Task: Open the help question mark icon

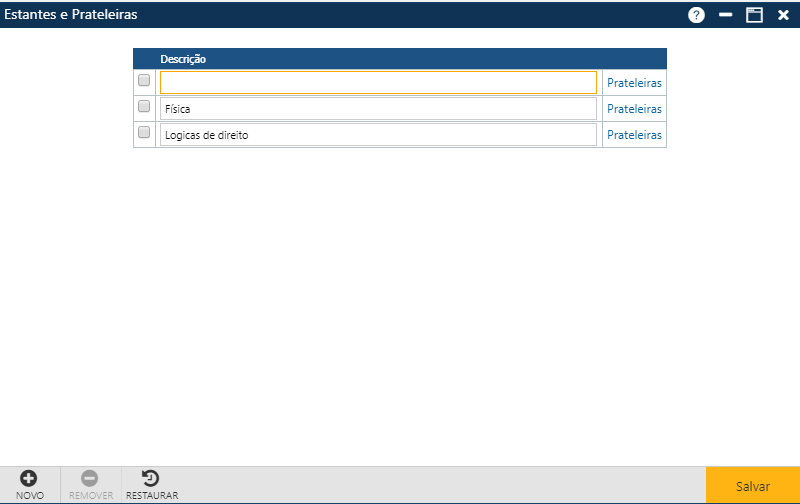Action: tap(696, 15)
